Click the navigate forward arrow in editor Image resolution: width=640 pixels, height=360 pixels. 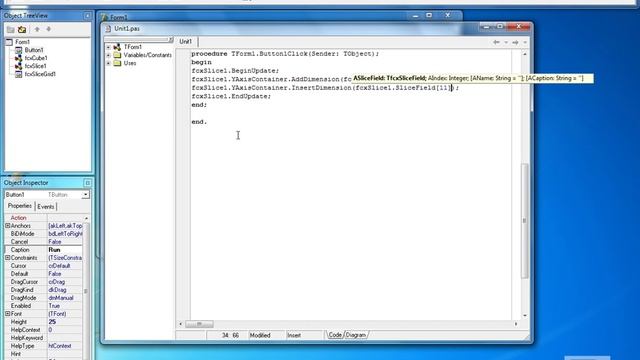[515, 42]
